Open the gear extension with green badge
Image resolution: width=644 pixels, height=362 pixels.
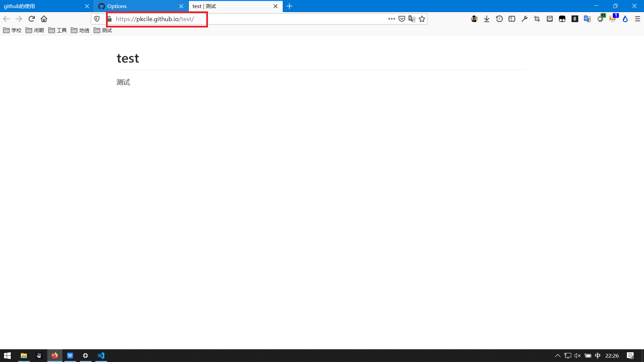(x=600, y=18)
